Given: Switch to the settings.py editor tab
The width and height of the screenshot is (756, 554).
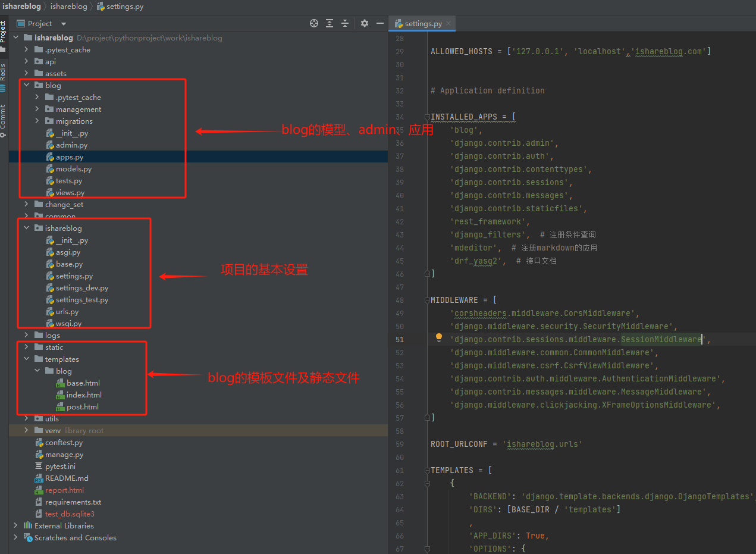Looking at the screenshot, I should coord(423,24).
